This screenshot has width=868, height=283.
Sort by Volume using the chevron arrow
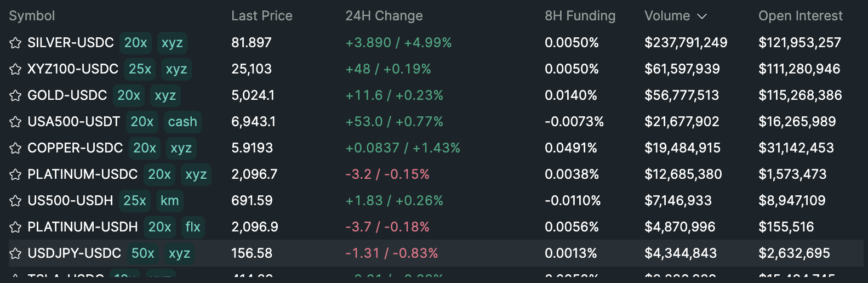(x=702, y=16)
